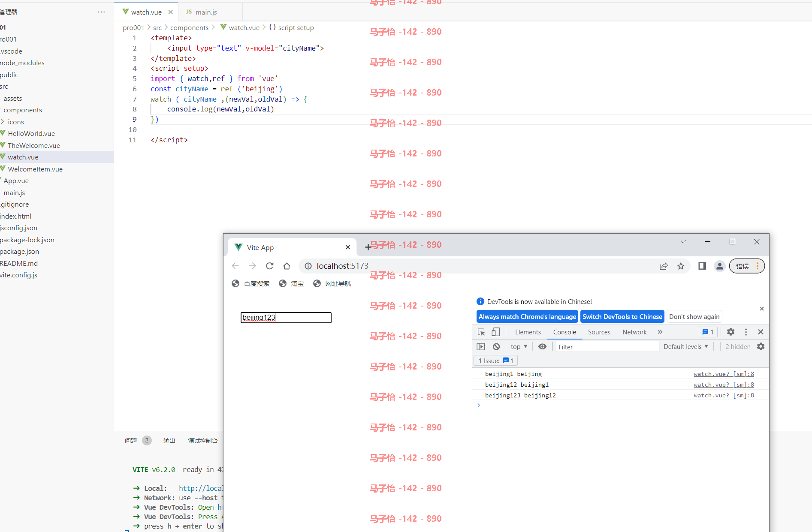Toggle the device toolbar in DevTools

(x=496, y=332)
